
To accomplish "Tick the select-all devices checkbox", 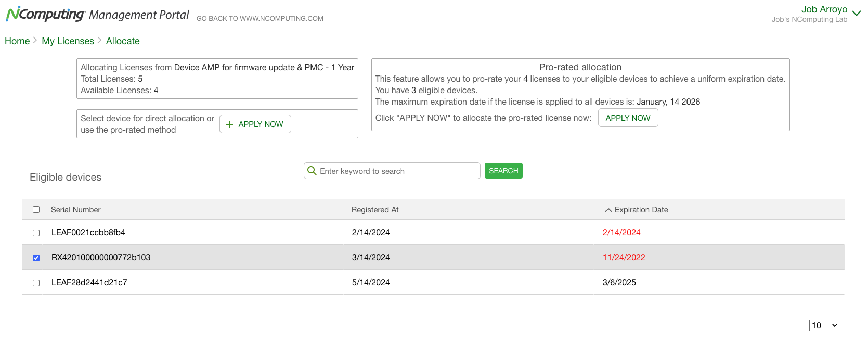I will click(36, 210).
